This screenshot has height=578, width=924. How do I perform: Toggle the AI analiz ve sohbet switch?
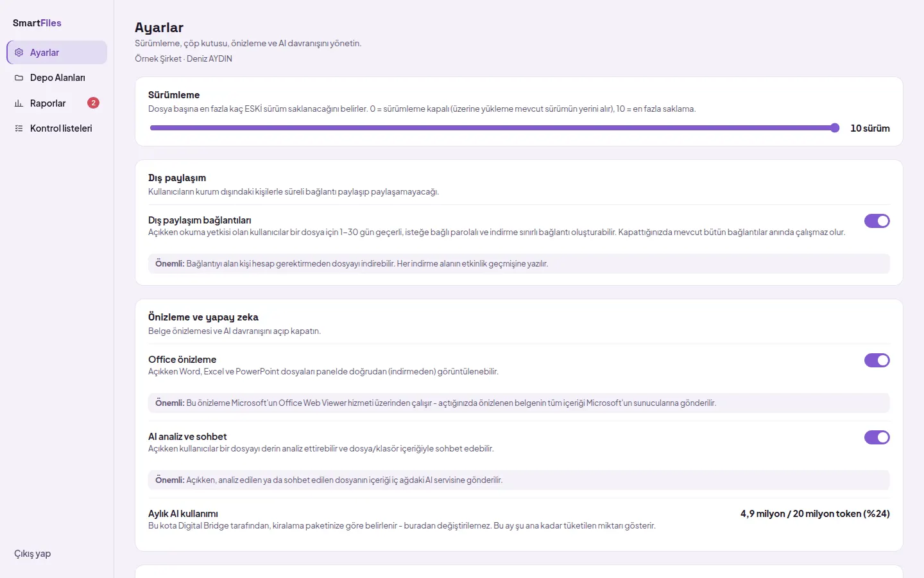click(877, 437)
